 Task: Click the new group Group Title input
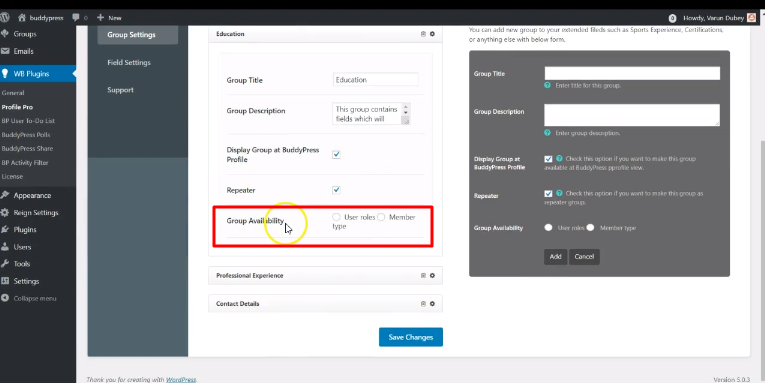(632, 73)
